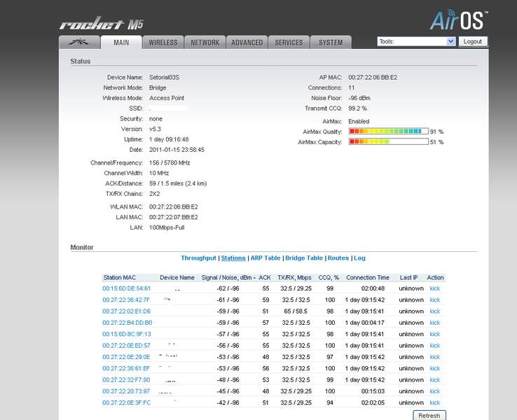Viewport: 517px width, 420px height.
Task: Open the NETWORK tab
Action: (205, 43)
